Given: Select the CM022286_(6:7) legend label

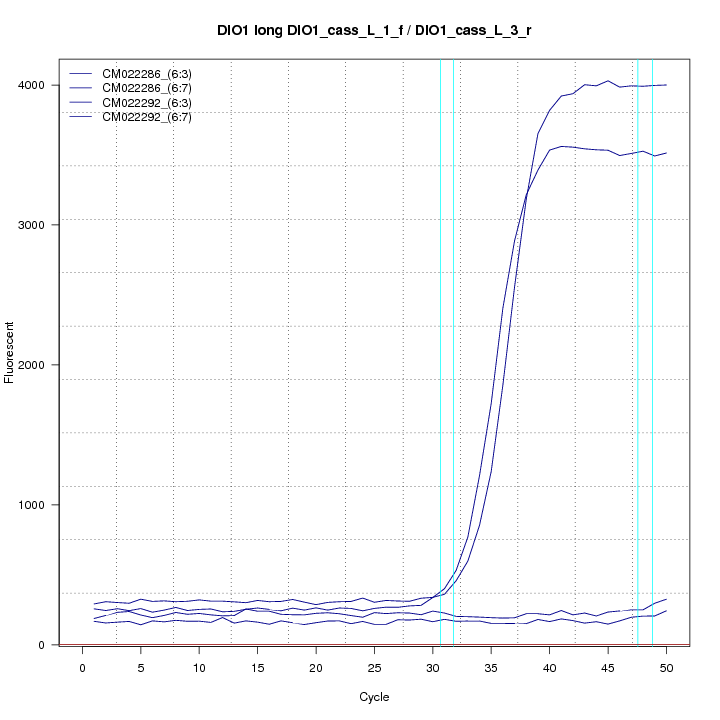Looking at the screenshot, I should 147,89.
